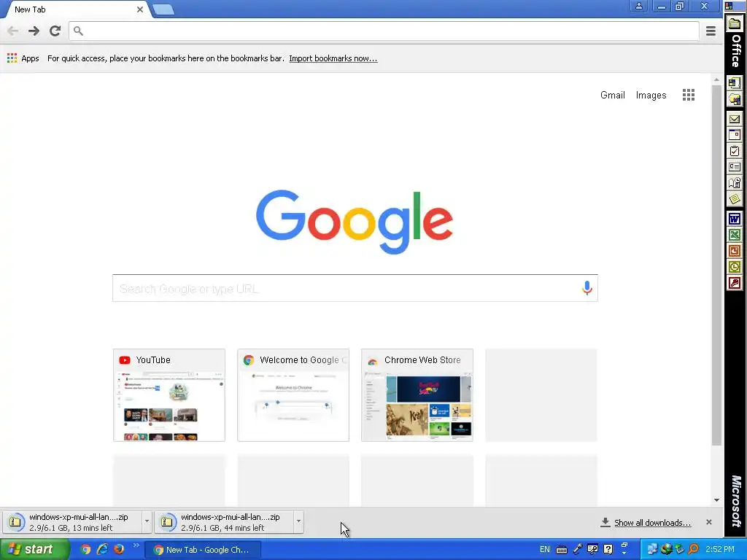The image size is (747, 560).
Task: Open the YouTube most-visited thumbnail
Action: tap(169, 395)
